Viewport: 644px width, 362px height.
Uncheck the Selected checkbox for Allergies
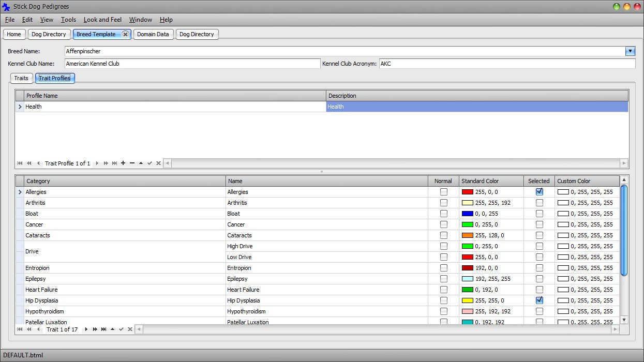click(539, 191)
